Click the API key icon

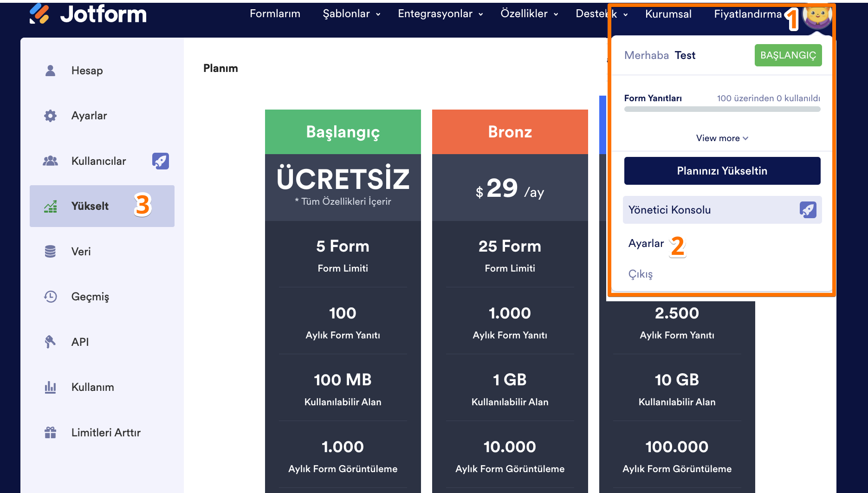[x=50, y=342]
